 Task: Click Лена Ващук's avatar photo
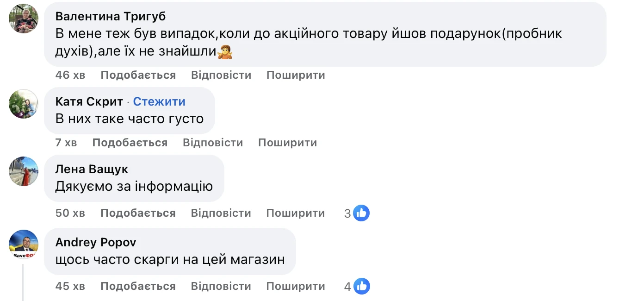point(24,171)
